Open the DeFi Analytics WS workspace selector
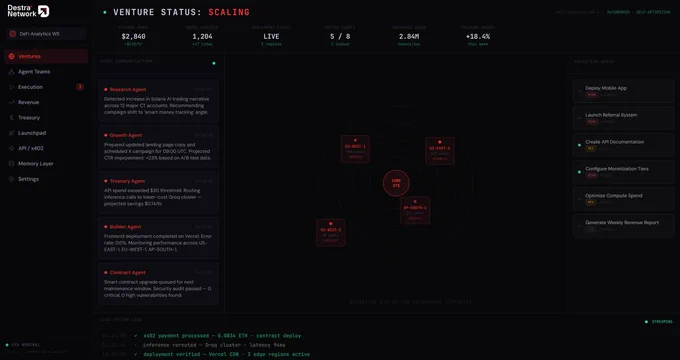680x360 pixels. click(46, 34)
